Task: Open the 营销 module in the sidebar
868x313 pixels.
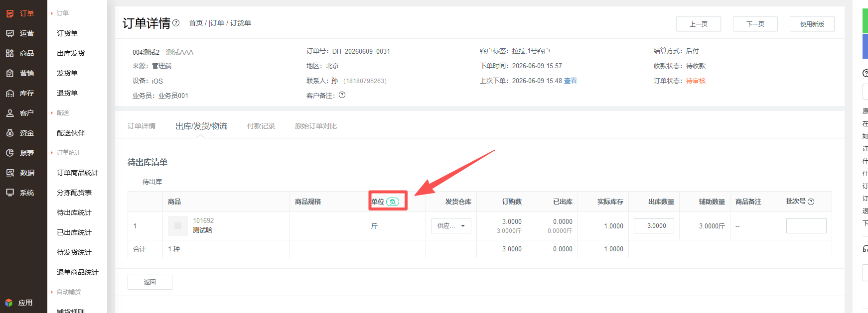Action: tap(20, 73)
